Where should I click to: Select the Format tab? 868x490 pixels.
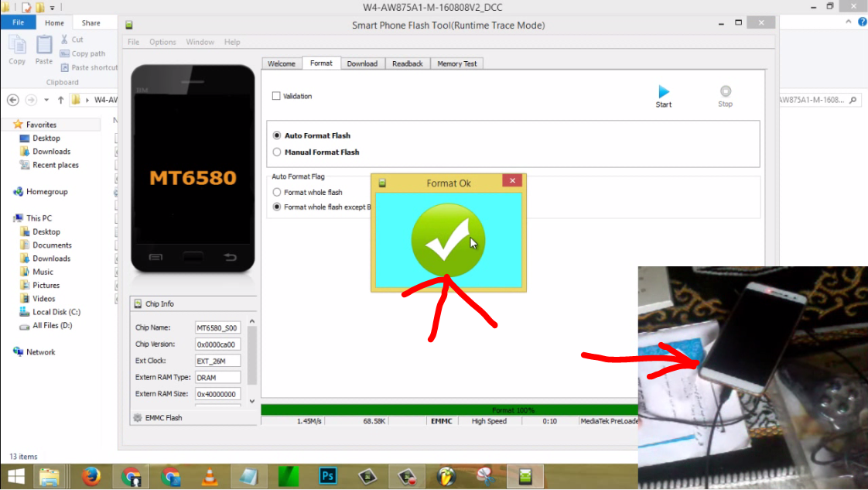[x=321, y=63]
